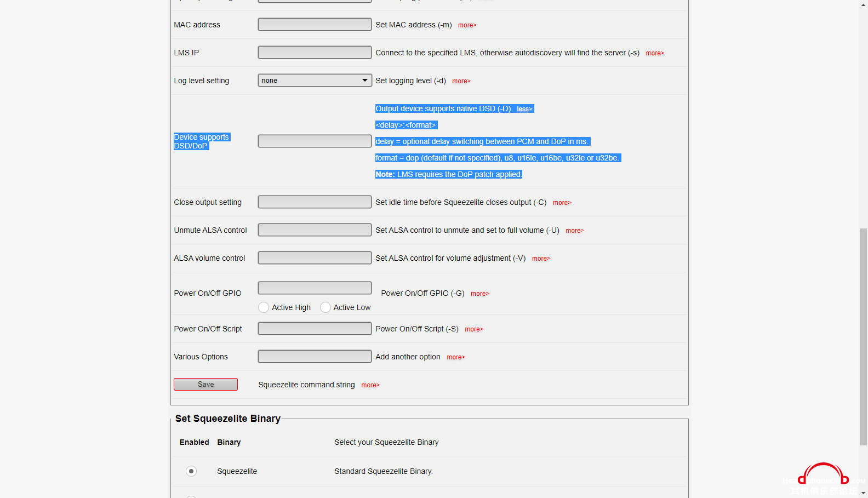Show more about ALSA volume adjustment

(541, 259)
